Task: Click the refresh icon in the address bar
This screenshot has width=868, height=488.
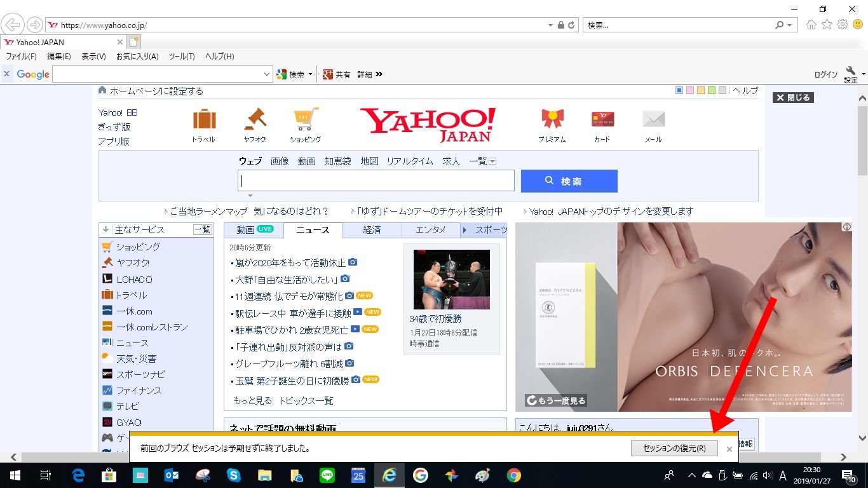Action: pyautogui.click(x=571, y=25)
